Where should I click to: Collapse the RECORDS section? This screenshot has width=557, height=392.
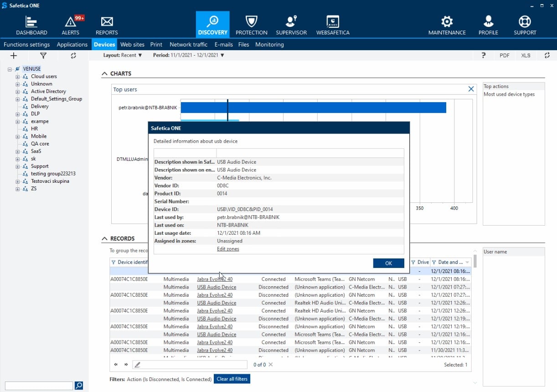tap(104, 238)
